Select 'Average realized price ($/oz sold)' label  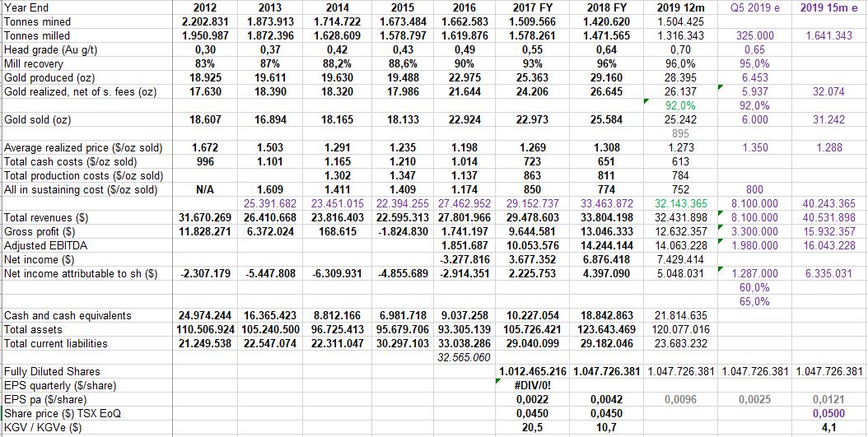[x=83, y=147]
